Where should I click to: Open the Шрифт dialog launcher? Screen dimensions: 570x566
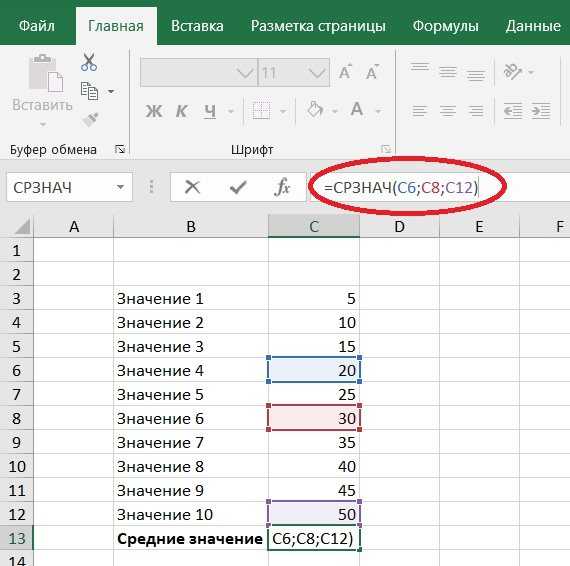click(386, 149)
